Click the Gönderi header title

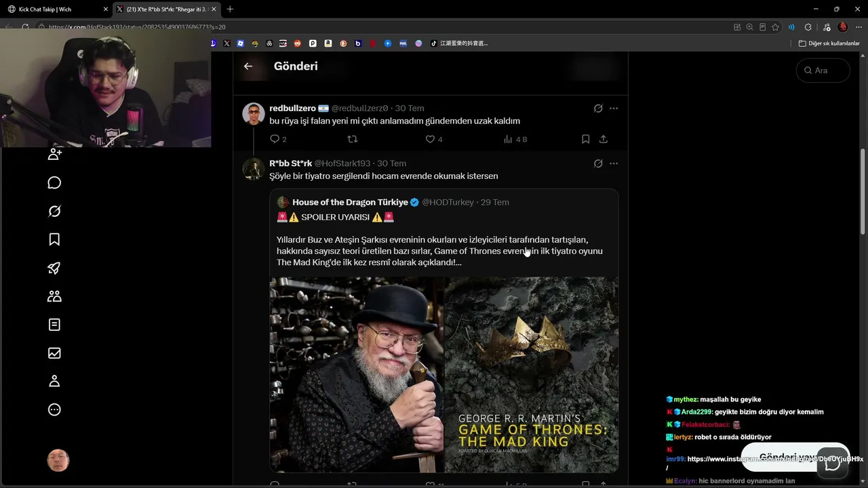pos(296,66)
